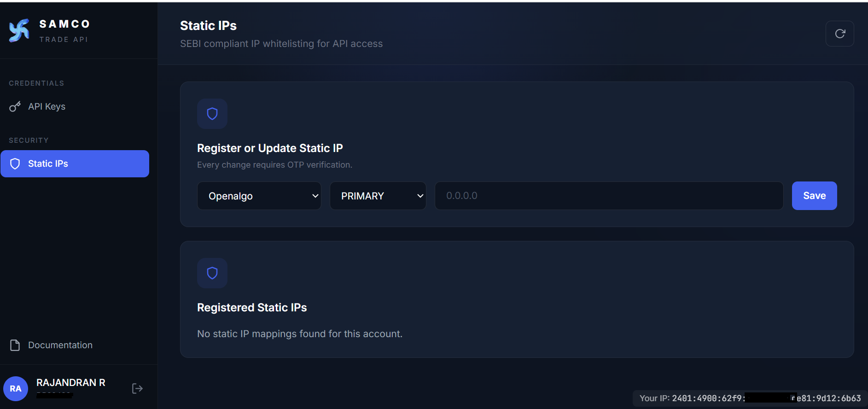Click the Save button
The image size is (868, 409).
click(814, 196)
